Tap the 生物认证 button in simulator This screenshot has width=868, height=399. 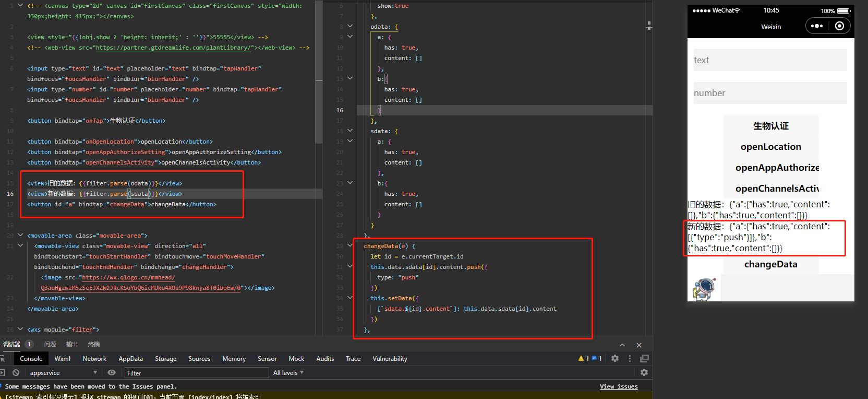coord(771,126)
